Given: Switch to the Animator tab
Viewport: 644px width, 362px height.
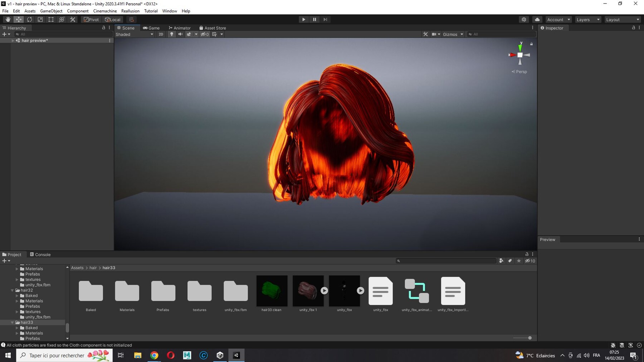Looking at the screenshot, I should 180,28.
